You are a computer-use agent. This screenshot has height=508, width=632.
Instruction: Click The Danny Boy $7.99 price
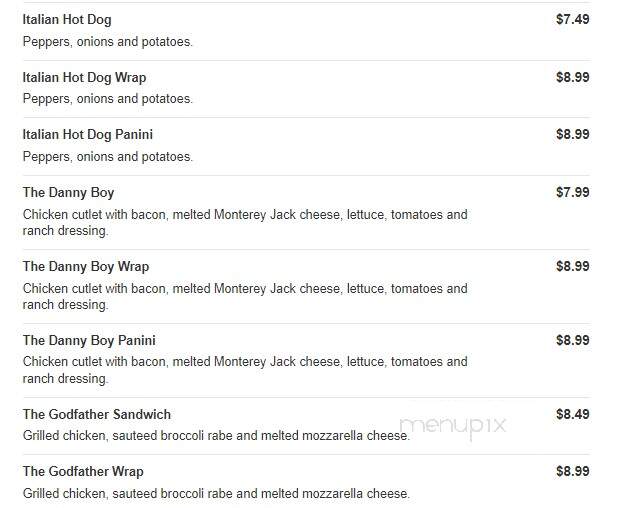click(x=572, y=192)
